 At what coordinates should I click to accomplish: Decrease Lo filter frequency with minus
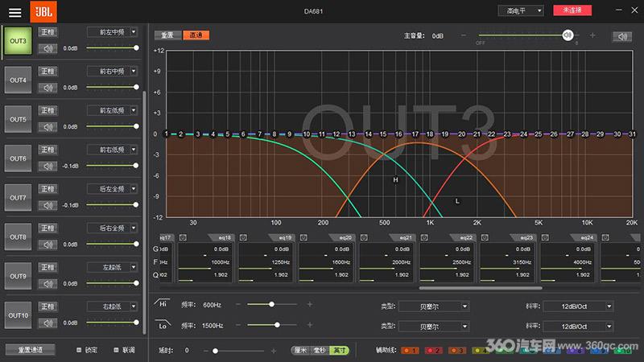point(238,325)
